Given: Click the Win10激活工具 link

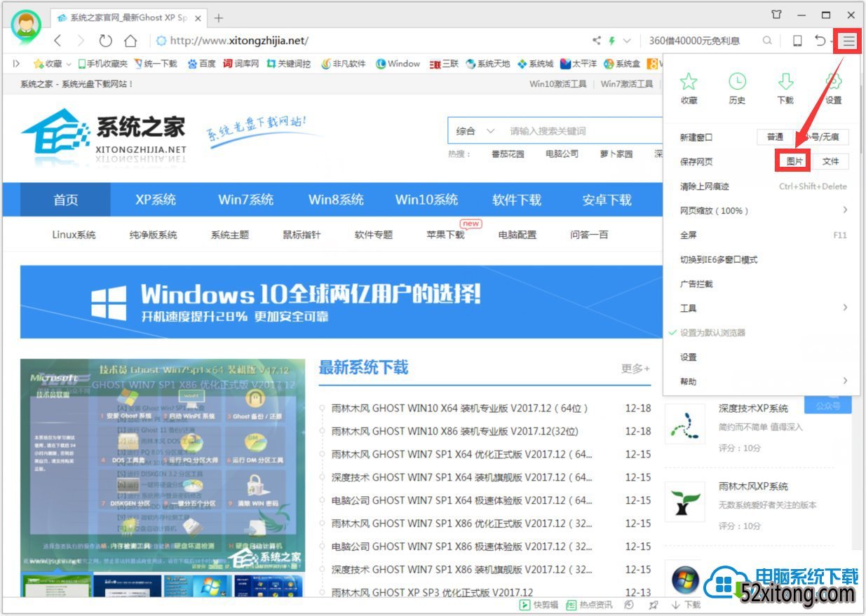Looking at the screenshot, I should (x=558, y=84).
